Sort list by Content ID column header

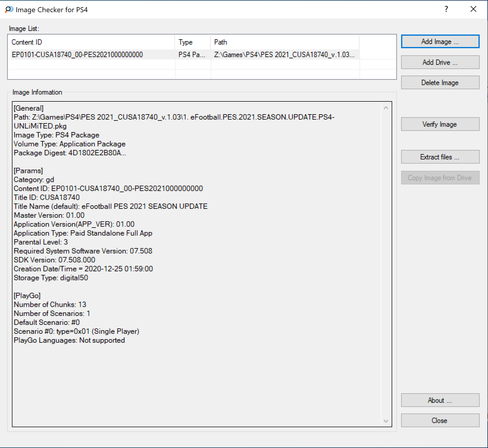[27, 42]
